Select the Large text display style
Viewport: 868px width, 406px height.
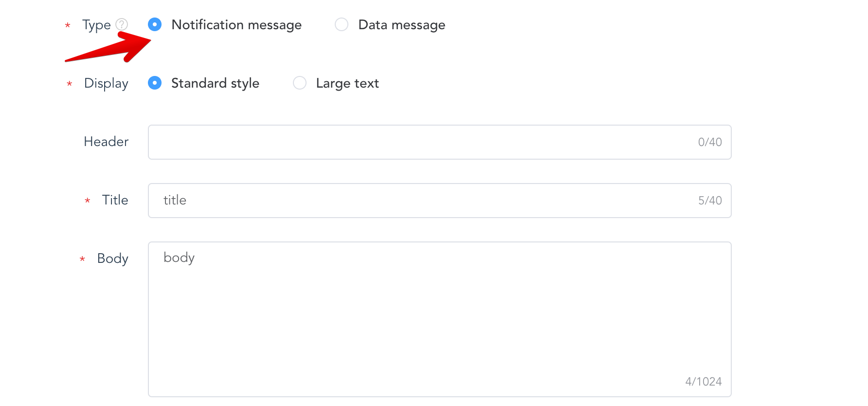coord(299,83)
